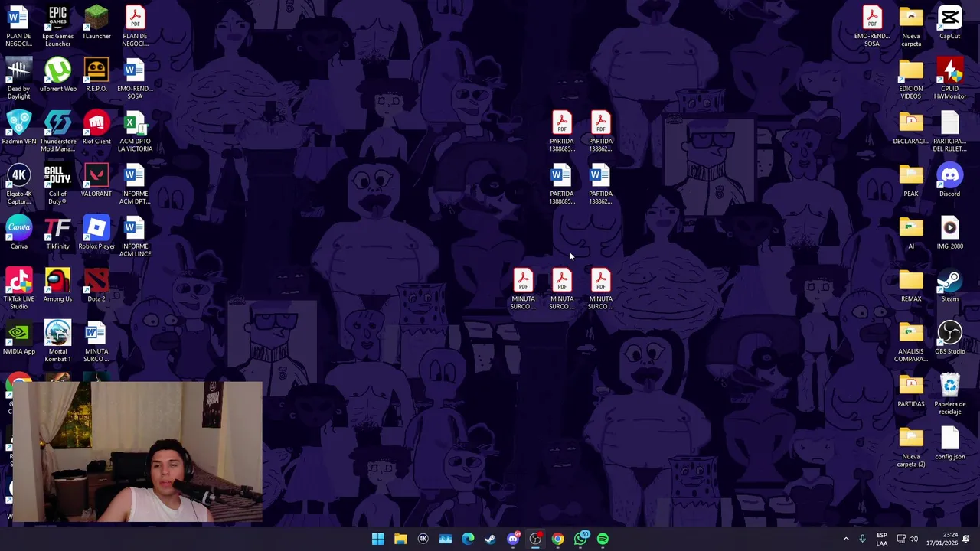The width and height of the screenshot is (980, 551).
Task: Open the Windows Start menu
Action: point(377,539)
